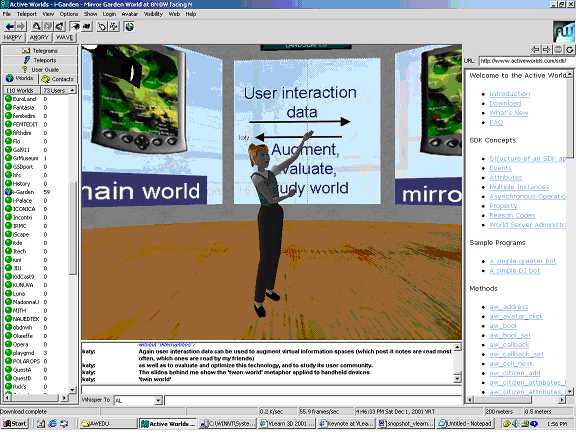Open the Teleports panel

pos(40,60)
